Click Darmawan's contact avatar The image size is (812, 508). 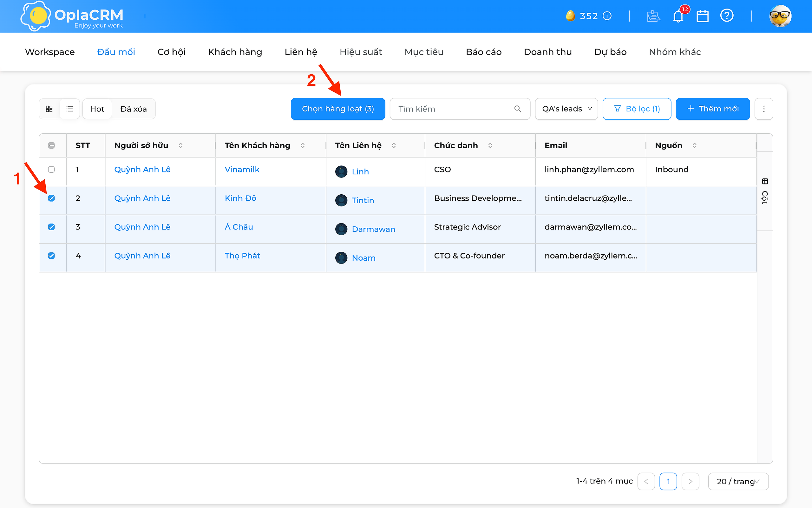click(341, 229)
